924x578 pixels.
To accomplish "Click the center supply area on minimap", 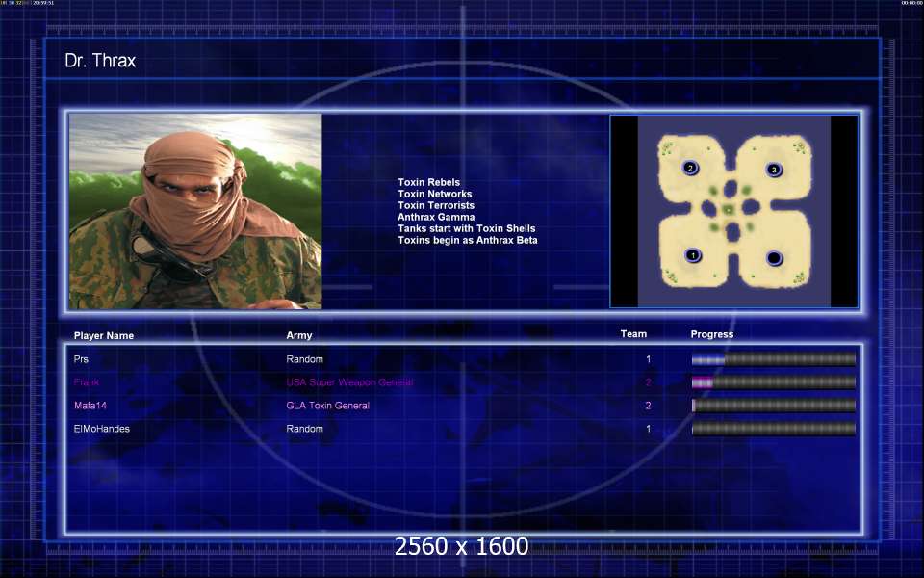I will pos(729,210).
